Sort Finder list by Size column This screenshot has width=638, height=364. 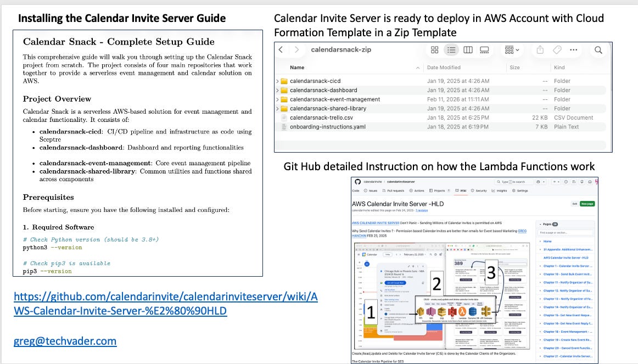click(514, 68)
